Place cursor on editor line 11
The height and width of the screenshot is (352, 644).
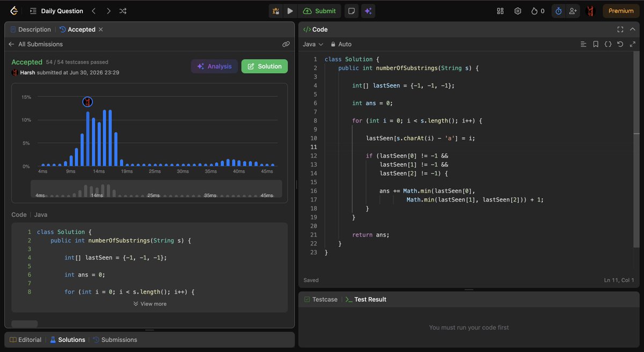click(478, 147)
